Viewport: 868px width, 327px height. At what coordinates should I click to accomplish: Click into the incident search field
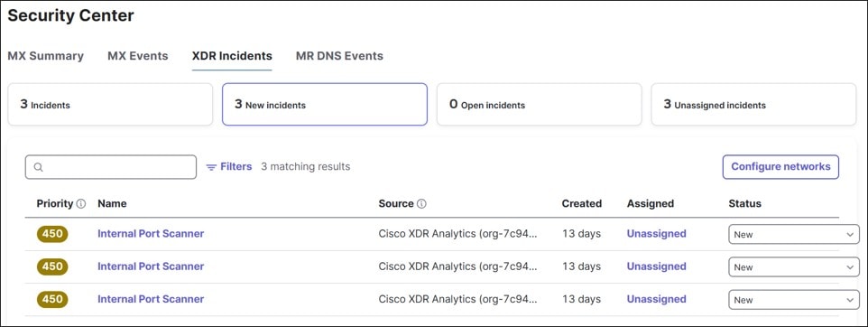coord(111,167)
